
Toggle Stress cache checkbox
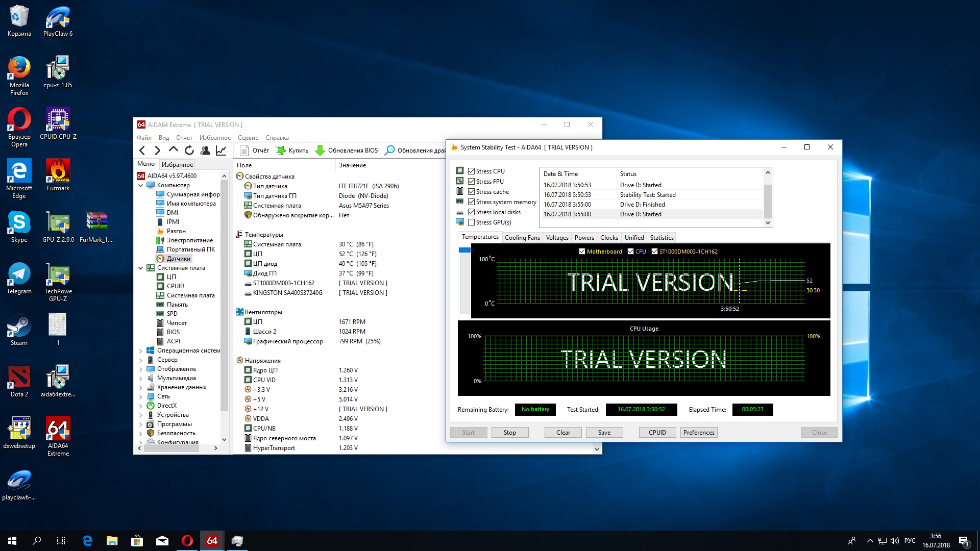click(472, 192)
